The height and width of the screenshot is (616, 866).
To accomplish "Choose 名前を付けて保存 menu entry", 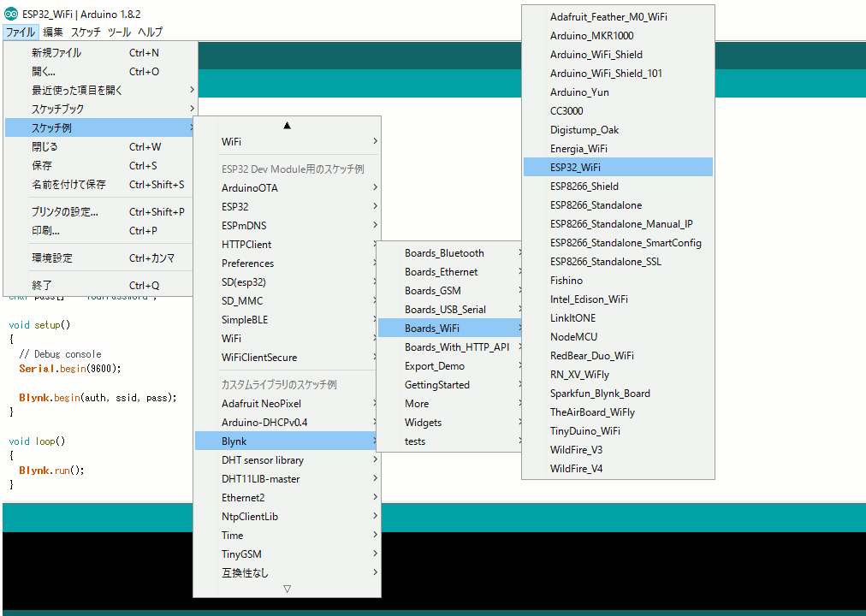I will pos(99,184).
